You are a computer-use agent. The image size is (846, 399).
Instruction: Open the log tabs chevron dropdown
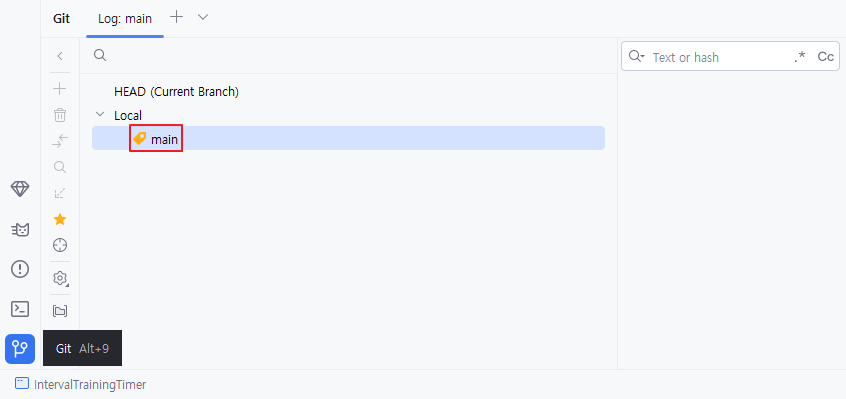coord(203,17)
